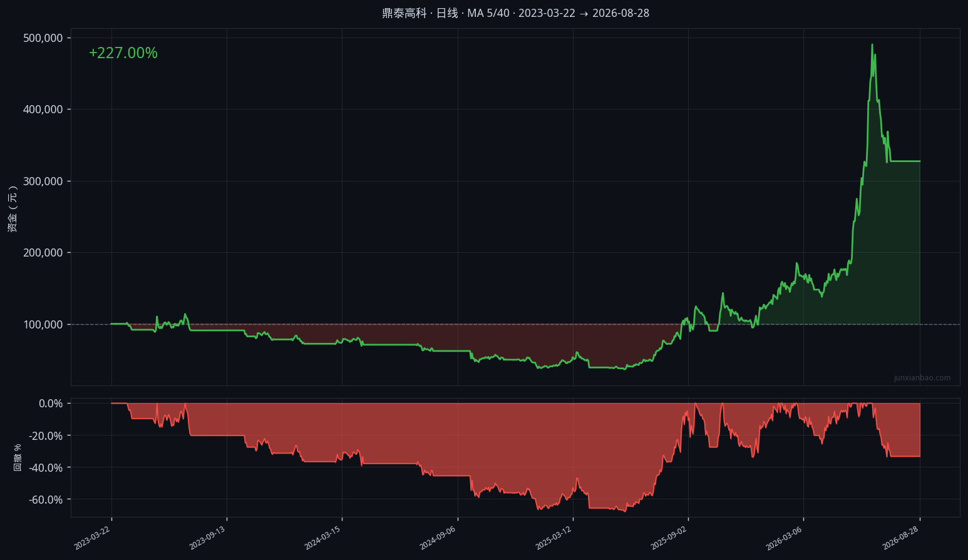968x560 pixels.
Task: Click the -60.0% drawdown tick label
Action: click(x=47, y=500)
